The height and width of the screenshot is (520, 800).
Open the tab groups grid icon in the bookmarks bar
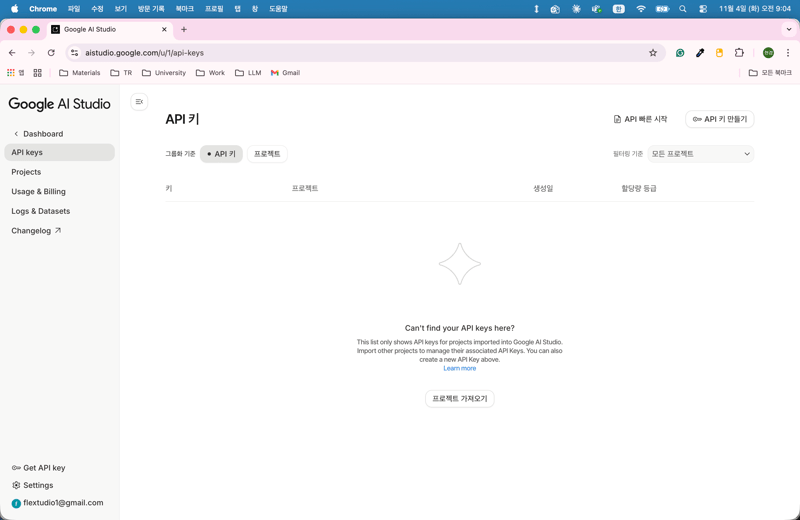[37, 73]
